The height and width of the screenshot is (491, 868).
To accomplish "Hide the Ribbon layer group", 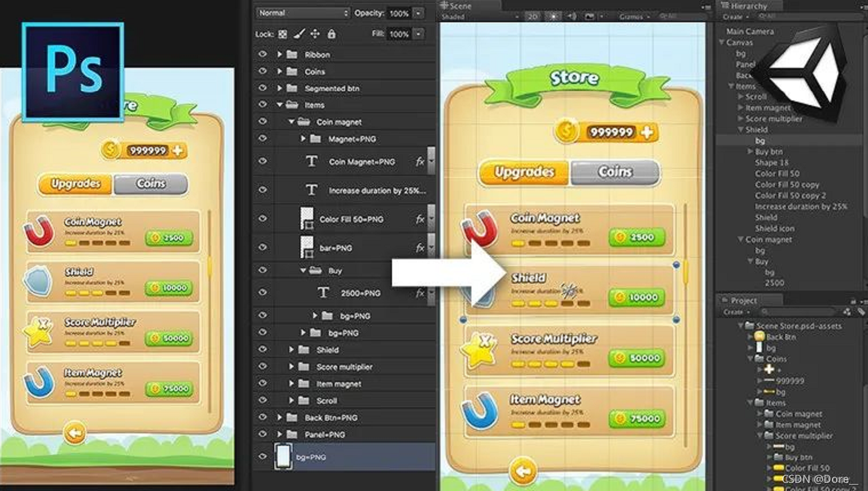I will click(x=262, y=54).
